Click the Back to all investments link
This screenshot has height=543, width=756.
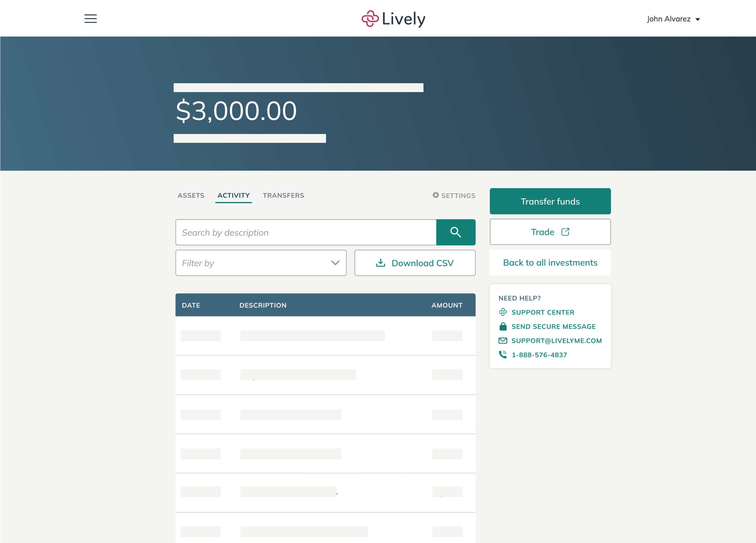click(x=550, y=262)
